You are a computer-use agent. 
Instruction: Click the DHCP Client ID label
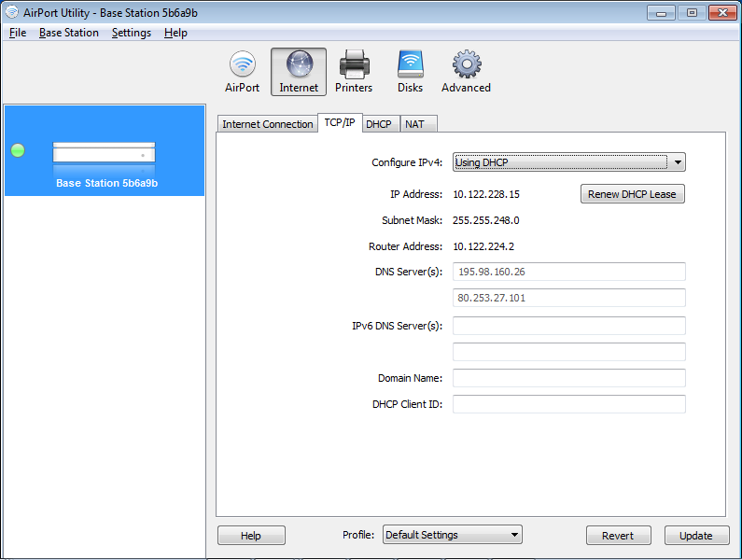coord(407,404)
